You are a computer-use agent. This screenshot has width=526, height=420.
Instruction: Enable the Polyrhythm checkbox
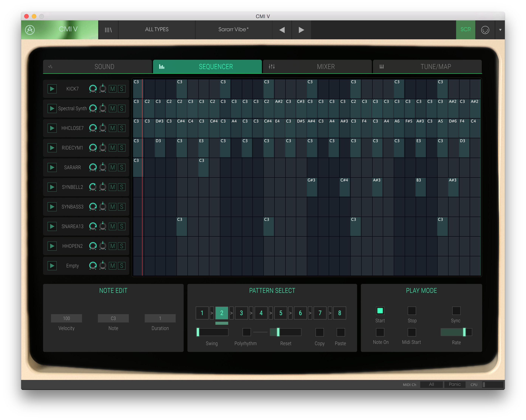pyautogui.click(x=246, y=332)
